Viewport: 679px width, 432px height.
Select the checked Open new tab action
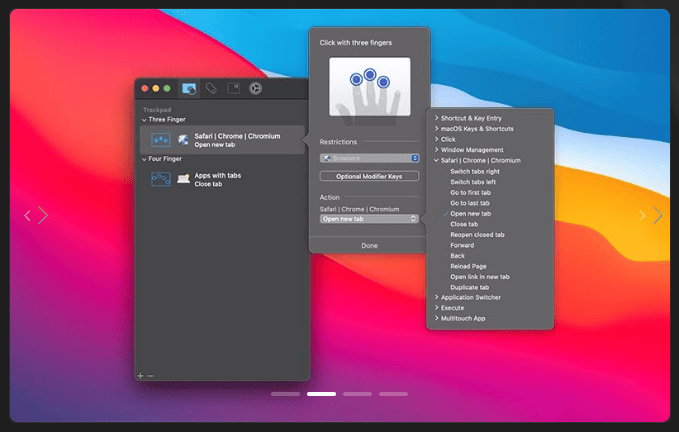coord(470,213)
